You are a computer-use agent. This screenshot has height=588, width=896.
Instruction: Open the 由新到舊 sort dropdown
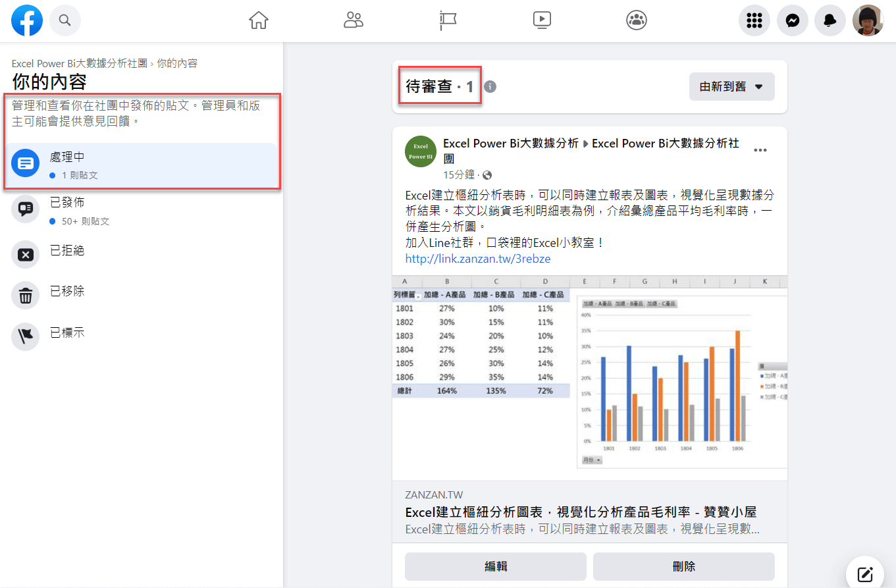[731, 86]
